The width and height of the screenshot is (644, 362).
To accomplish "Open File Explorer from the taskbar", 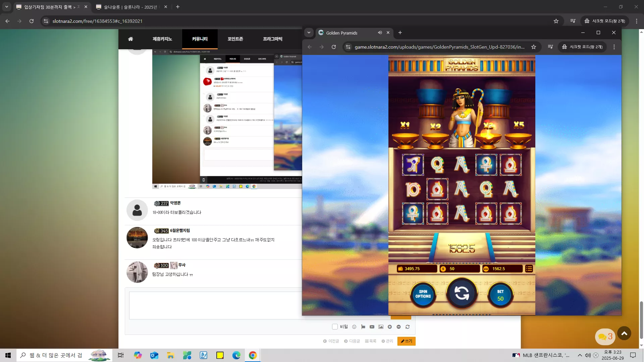I will point(170,355).
